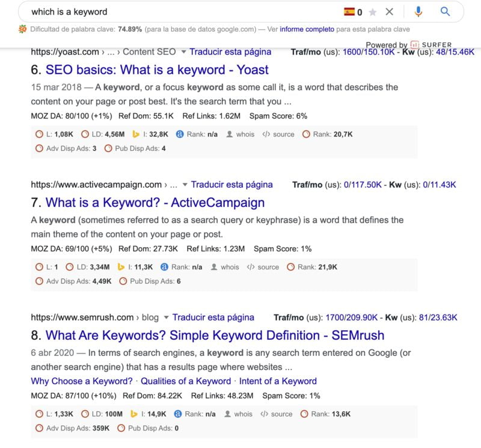Click the Alexa icon in ActiveCampaign row
This screenshot has height=448, width=481.
coord(164,267)
